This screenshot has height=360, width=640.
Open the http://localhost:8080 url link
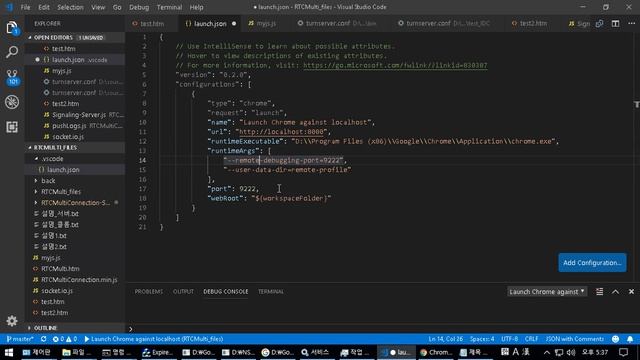click(x=282, y=132)
